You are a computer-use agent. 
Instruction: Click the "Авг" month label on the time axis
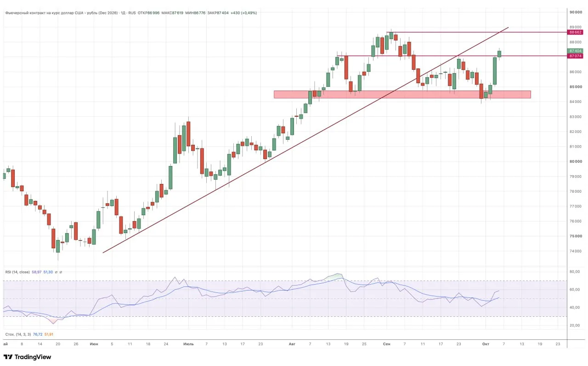point(292,343)
